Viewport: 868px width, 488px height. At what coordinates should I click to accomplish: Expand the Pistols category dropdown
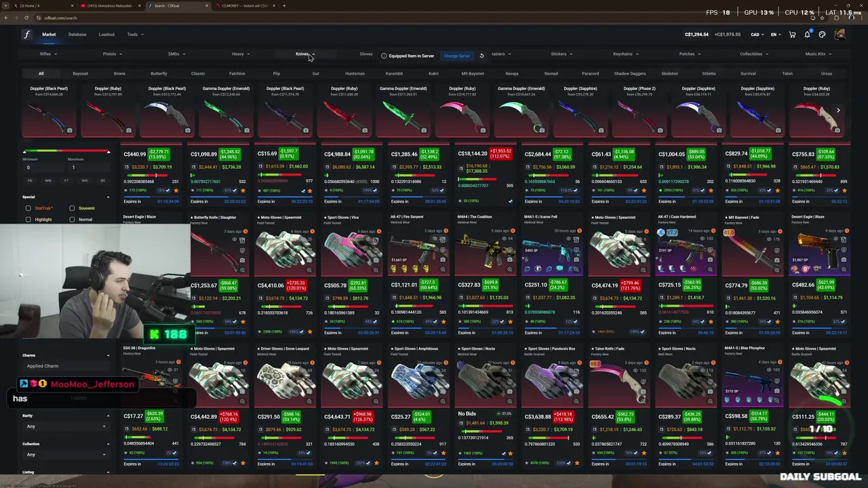[112, 54]
